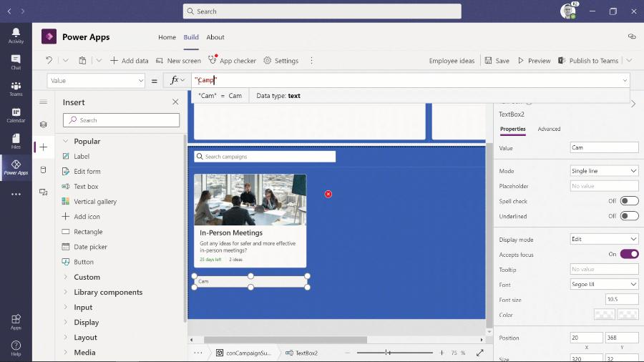Open the data cylinder icon in rail
The image size is (644, 362).
[44, 170]
